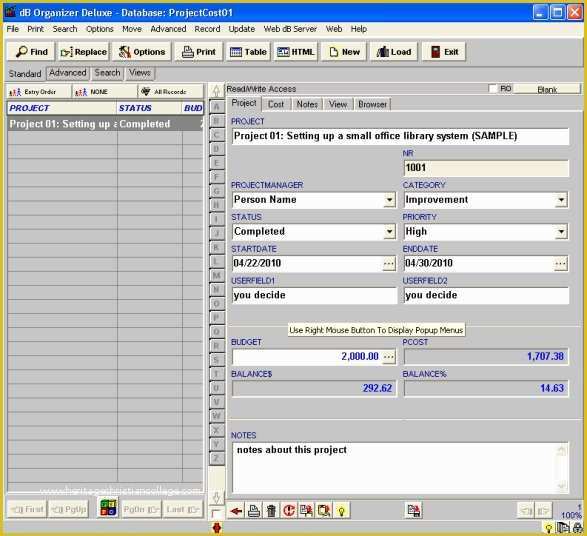
Task: Click the PROJECT title input field
Action: pos(400,136)
